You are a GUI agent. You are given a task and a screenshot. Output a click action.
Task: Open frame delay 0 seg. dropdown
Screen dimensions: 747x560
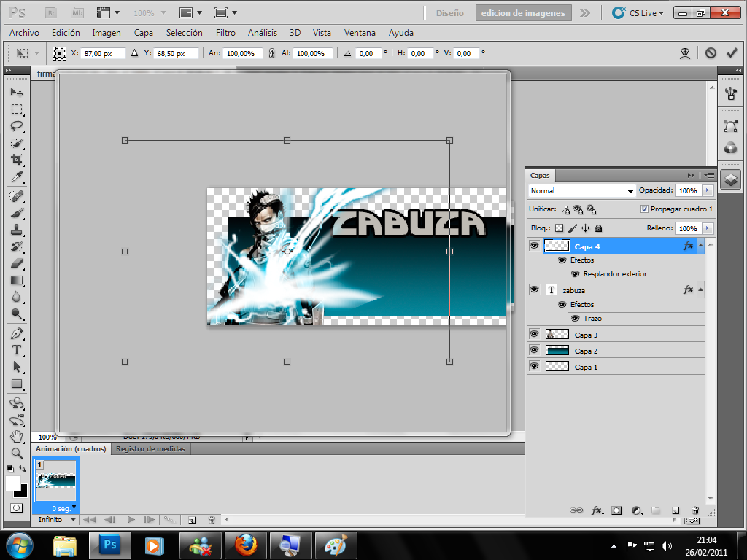(64, 508)
